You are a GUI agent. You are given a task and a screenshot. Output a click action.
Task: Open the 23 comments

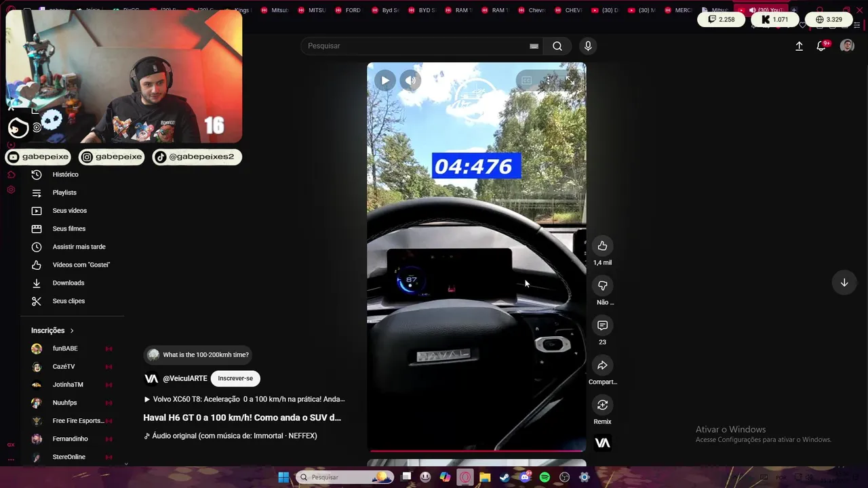tap(602, 325)
